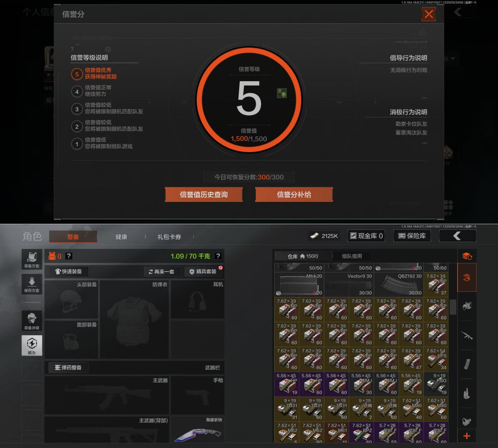498x448 pixels.
Task: Select reputation level 4 circle indicator
Action: [x=77, y=91]
